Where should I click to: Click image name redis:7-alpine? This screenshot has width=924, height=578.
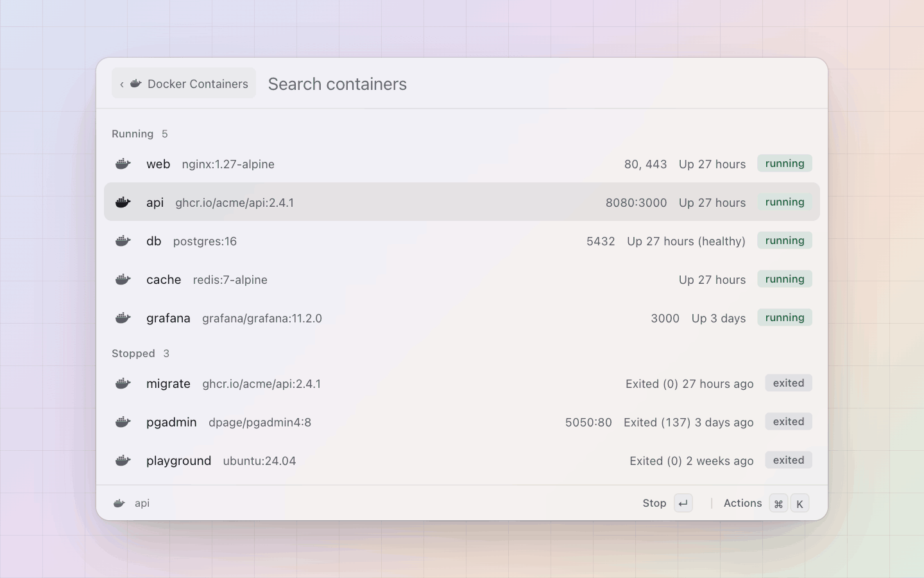(230, 279)
